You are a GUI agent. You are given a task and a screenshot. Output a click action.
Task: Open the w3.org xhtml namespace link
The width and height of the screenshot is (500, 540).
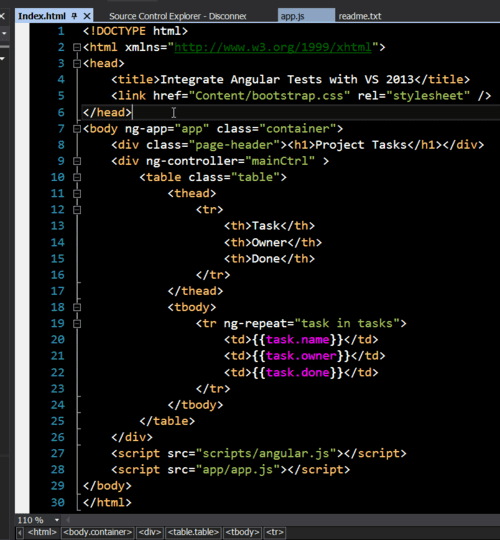(273, 47)
